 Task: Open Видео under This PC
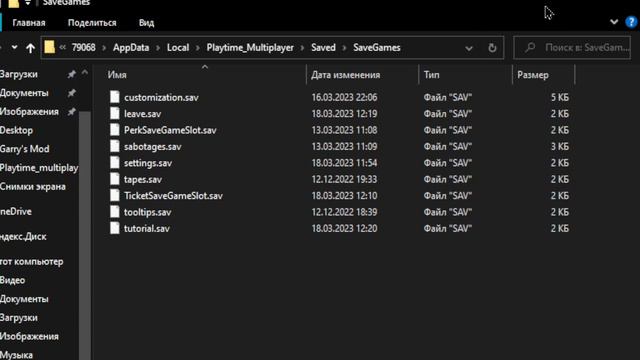(x=13, y=280)
